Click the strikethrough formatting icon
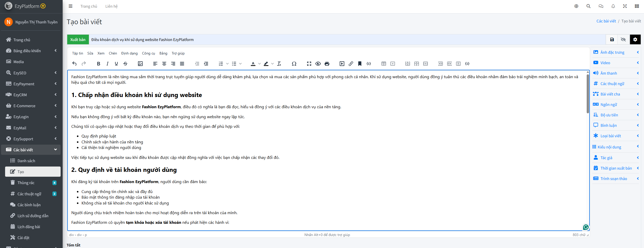Image resolution: width=644 pixels, height=248 pixels. point(125,64)
